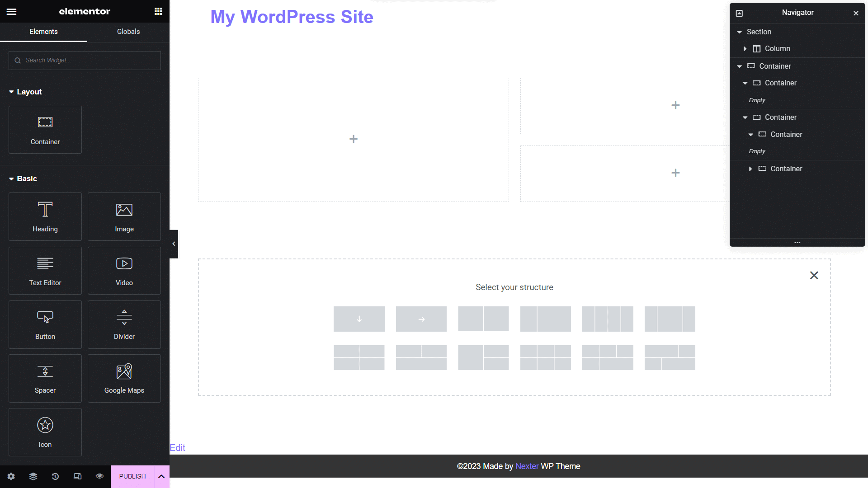
Task: Select the Container layout element
Action: [x=45, y=130]
